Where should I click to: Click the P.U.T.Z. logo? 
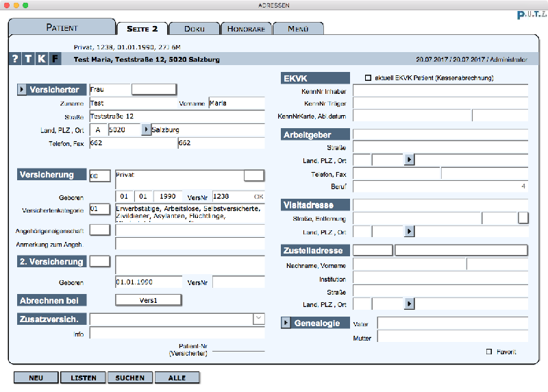tap(532, 14)
